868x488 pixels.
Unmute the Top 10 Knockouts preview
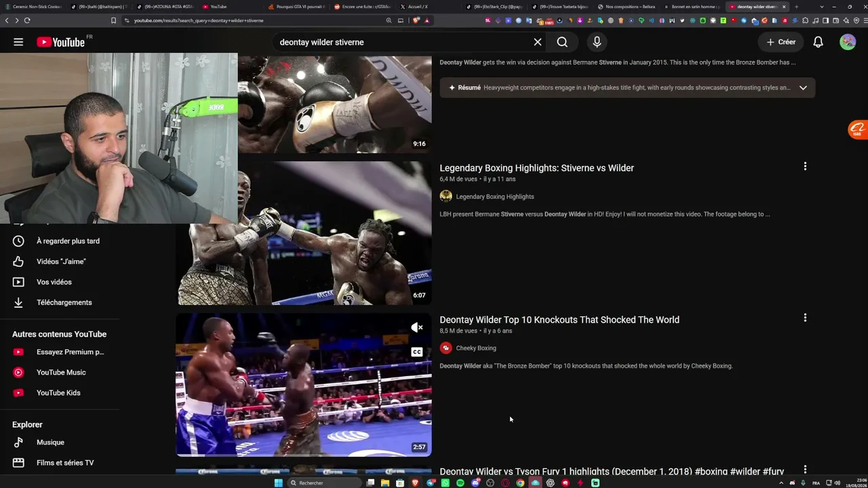[x=417, y=328]
